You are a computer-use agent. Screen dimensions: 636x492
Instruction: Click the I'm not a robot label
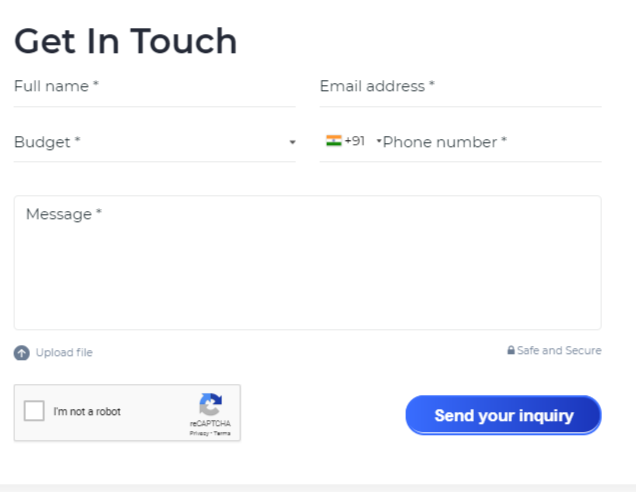(87, 411)
